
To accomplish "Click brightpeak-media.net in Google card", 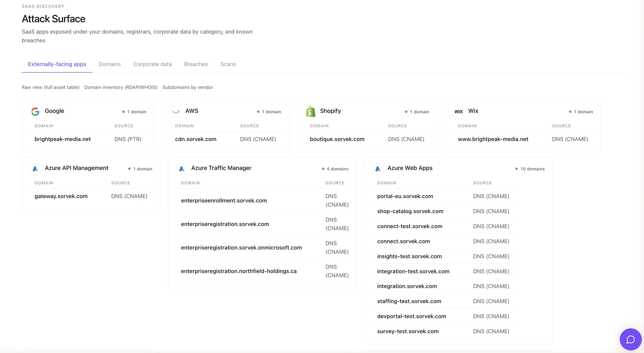I will [x=63, y=139].
